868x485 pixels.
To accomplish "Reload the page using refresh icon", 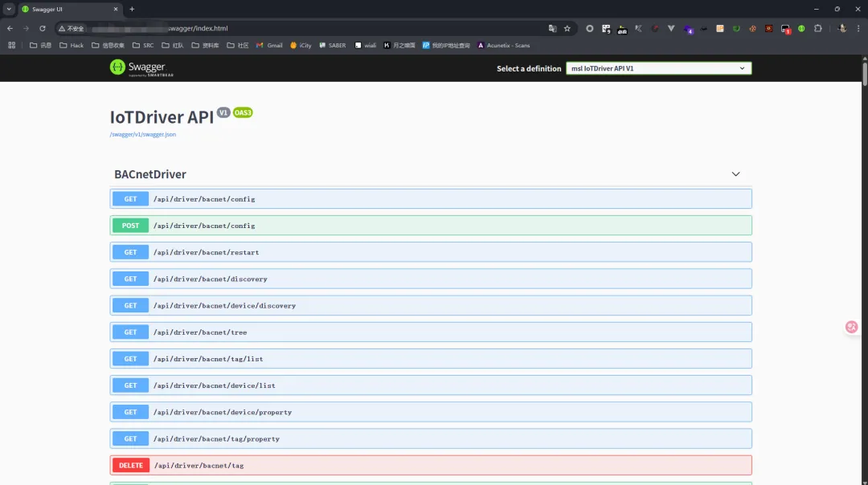I will [x=42, y=29].
